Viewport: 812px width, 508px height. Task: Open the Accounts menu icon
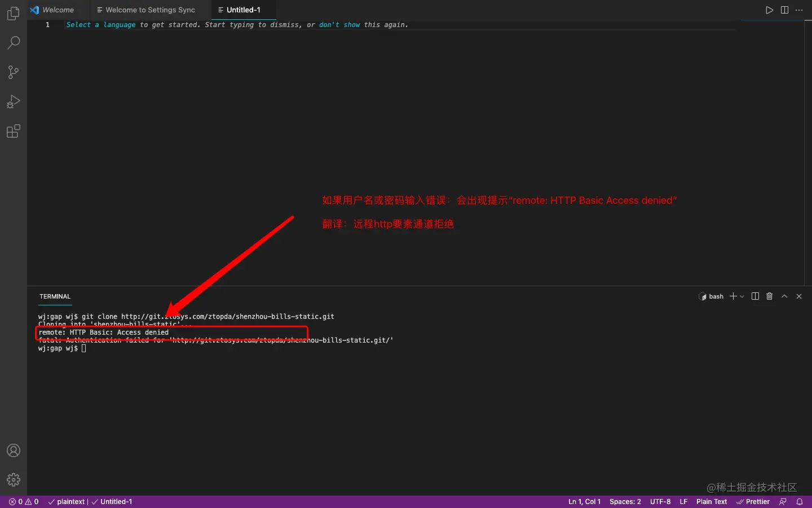(14, 450)
